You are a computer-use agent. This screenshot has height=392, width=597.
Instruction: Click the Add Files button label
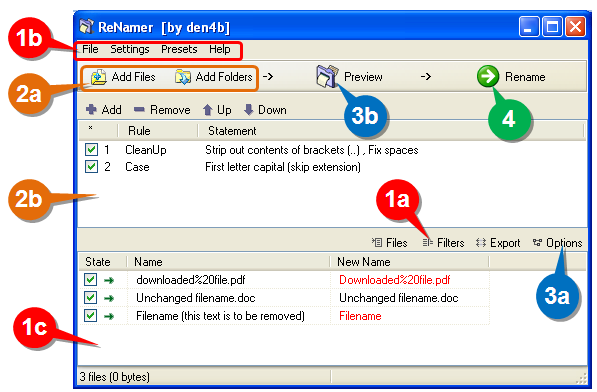pyautogui.click(x=133, y=77)
